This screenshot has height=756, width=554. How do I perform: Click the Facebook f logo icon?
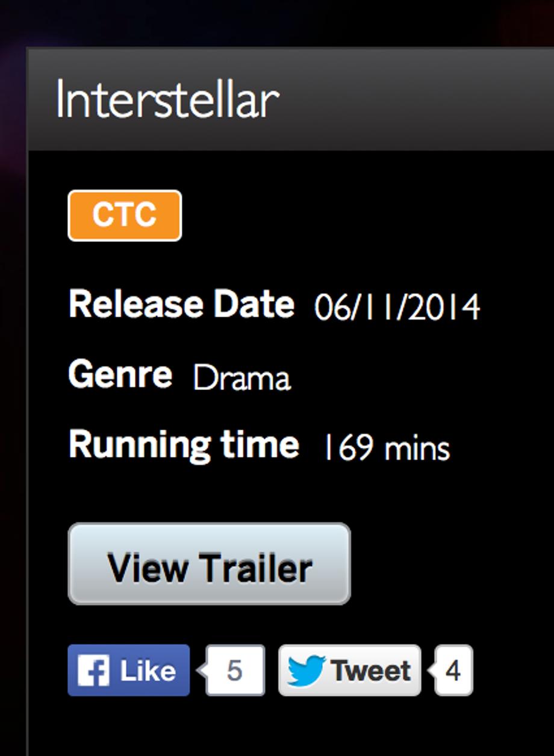coord(93,671)
